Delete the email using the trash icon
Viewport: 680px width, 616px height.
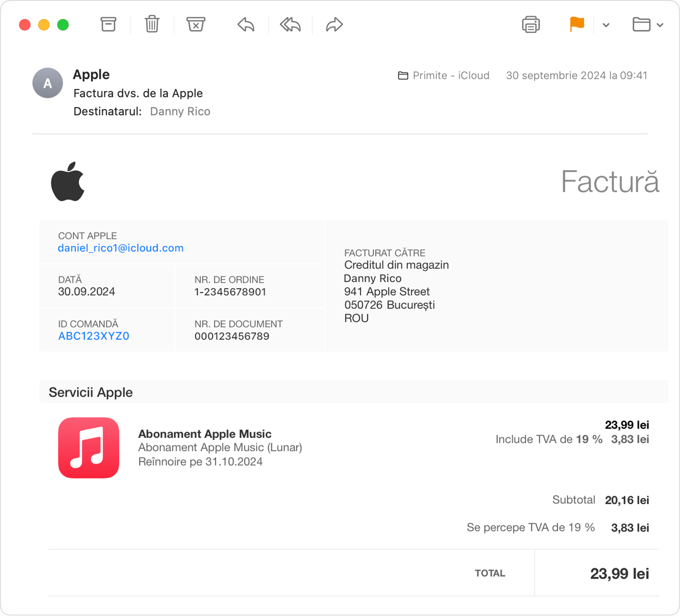[152, 24]
